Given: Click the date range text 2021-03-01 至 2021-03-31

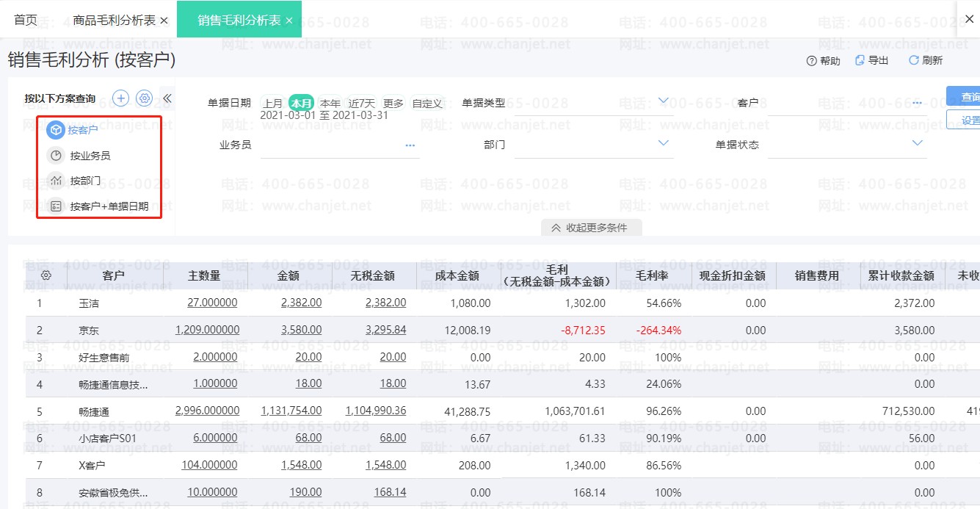Looking at the screenshot, I should [324, 115].
